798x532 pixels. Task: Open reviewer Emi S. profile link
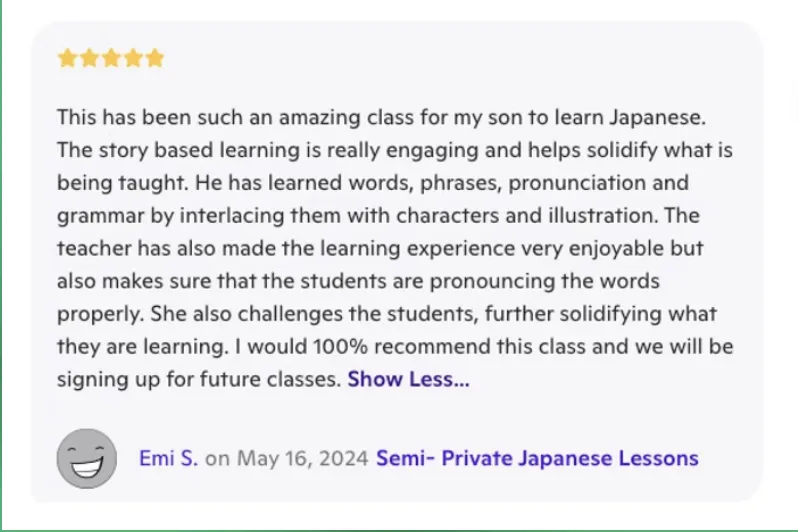click(x=168, y=459)
